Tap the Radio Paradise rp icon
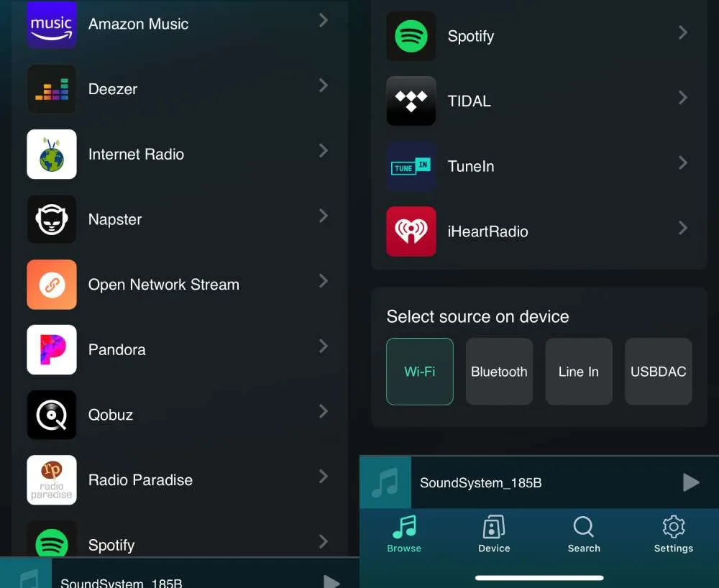Screen dimensions: 719x588 (51, 480)
